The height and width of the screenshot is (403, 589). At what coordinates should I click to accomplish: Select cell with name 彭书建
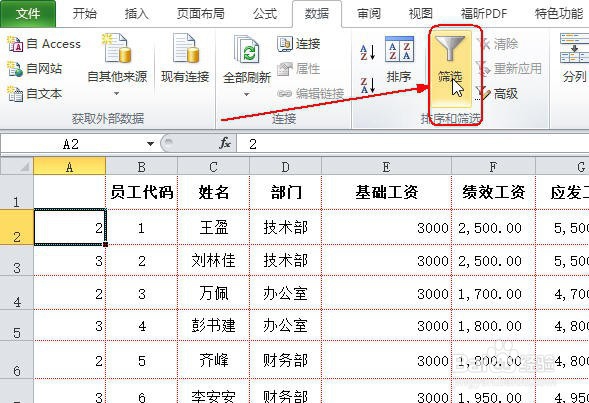point(213,325)
